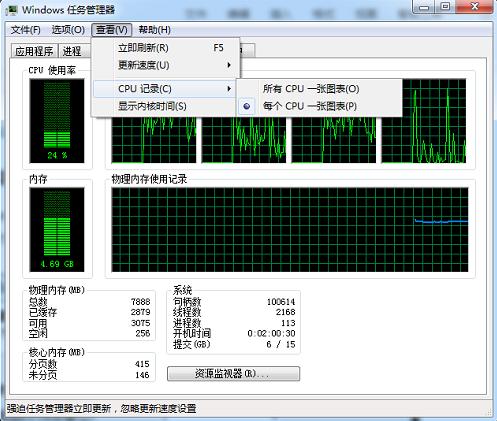This screenshot has height=421, width=497.
Task: Expand the 更新速度(U) submenu
Action: 166,65
